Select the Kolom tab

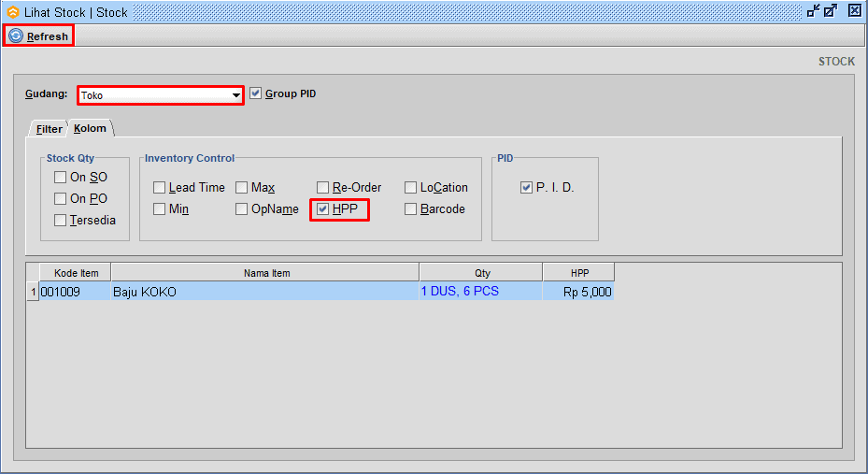91,128
